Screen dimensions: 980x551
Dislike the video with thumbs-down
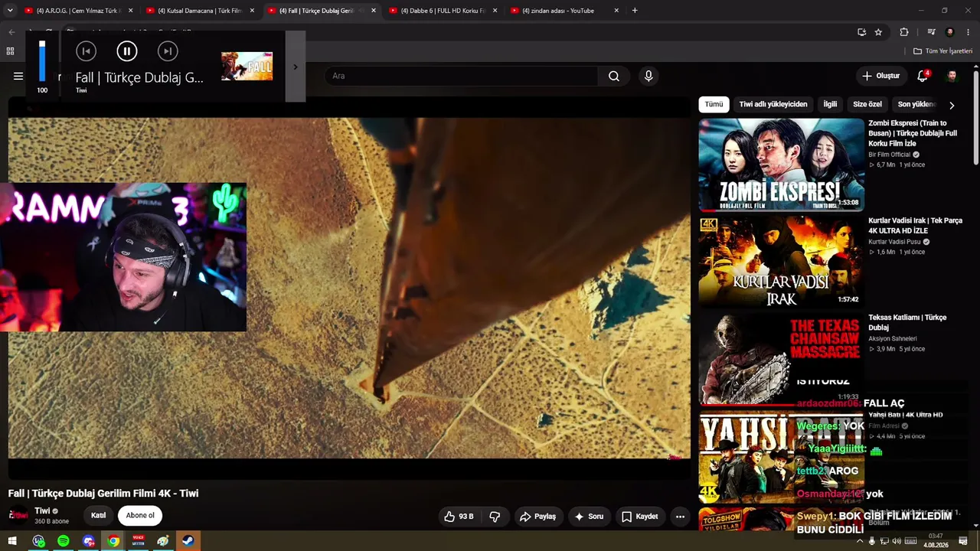point(495,517)
